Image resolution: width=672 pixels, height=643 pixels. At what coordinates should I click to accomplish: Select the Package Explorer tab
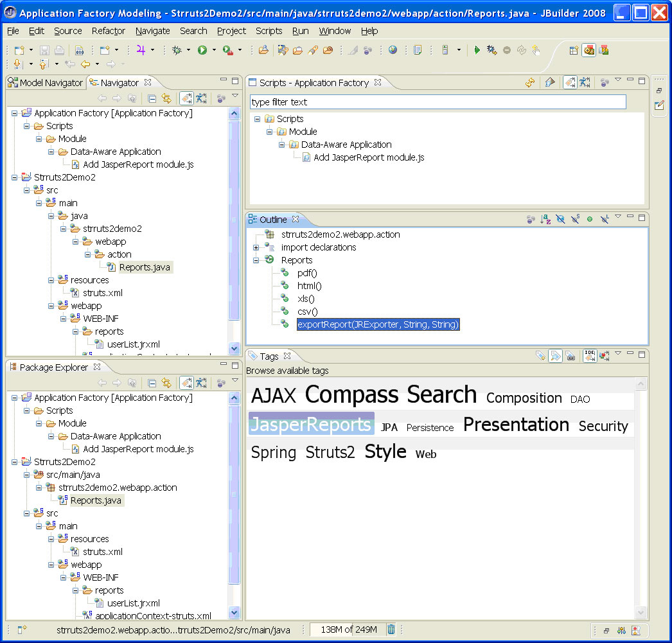(54, 367)
